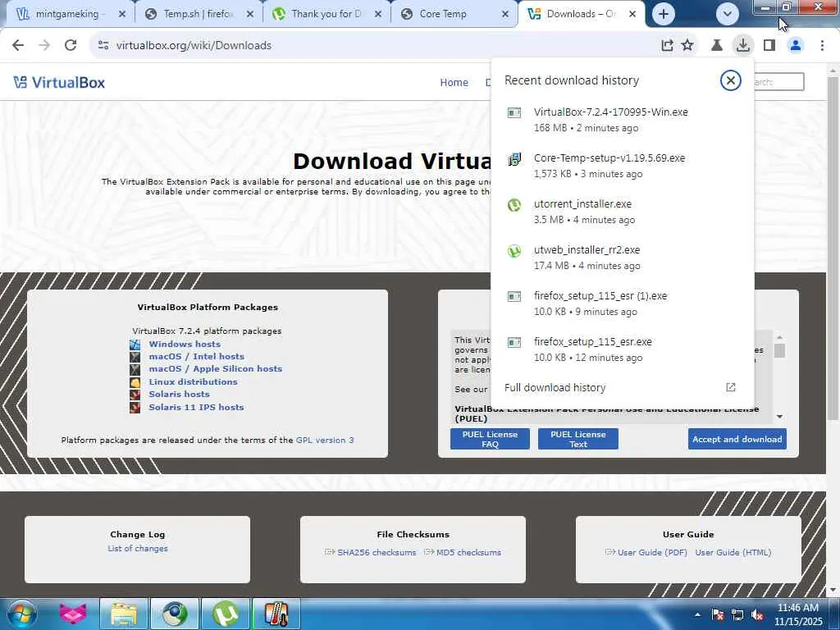Image resolution: width=840 pixels, height=630 pixels.
Task: Open the Windows hosts download link
Action: click(185, 344)
